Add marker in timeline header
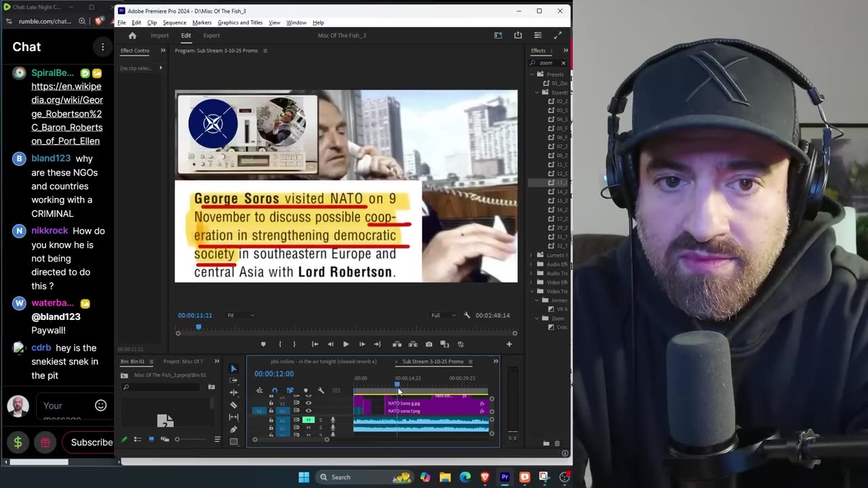 pyautogui.click(x=306, y=390)
